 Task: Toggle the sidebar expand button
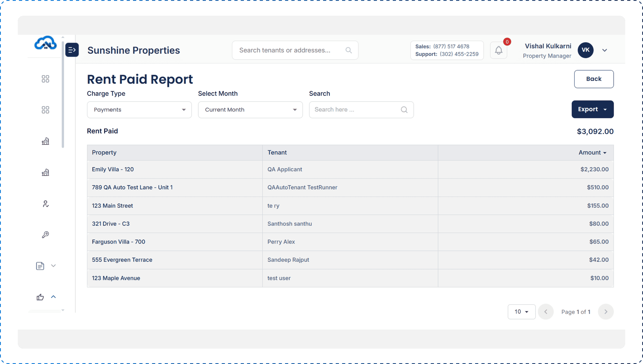click(x=72, y=50)
